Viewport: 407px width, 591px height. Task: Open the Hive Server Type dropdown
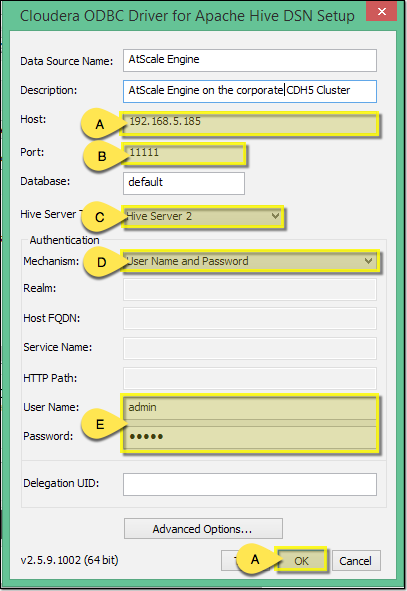click(203, 217)
